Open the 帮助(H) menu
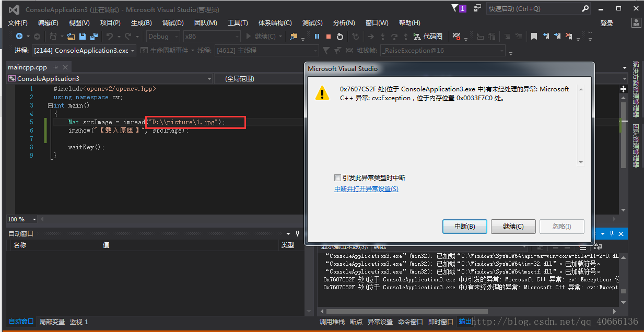This screenshot has height=332, width=644. pyautogui.click(x=409, y=23)
